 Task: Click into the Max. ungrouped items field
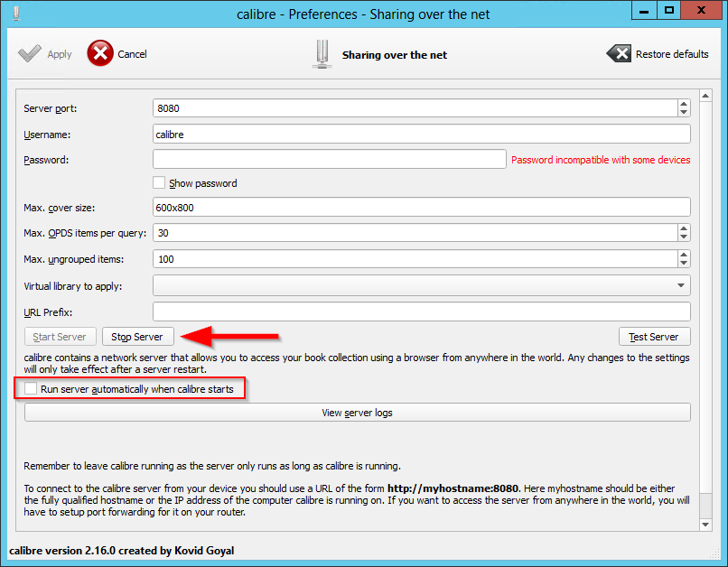(415, 259)
